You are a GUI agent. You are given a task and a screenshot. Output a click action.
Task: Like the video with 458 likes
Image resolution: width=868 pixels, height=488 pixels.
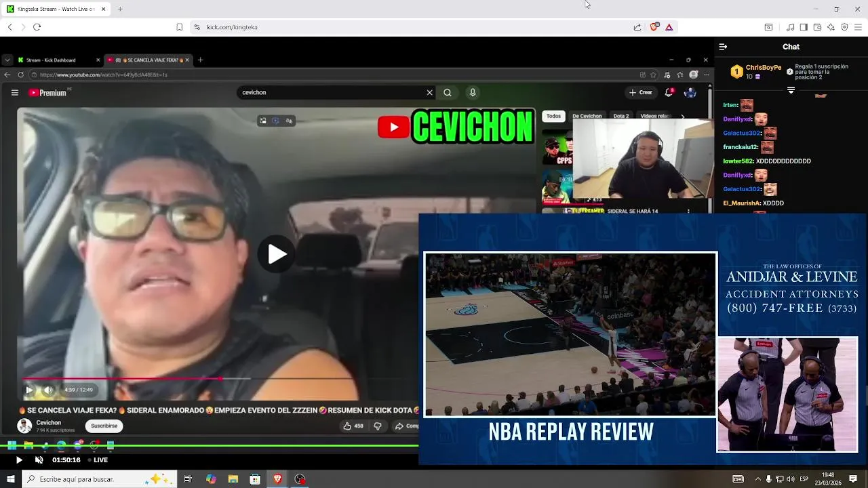pyautogui.click(x=353, y=426)
